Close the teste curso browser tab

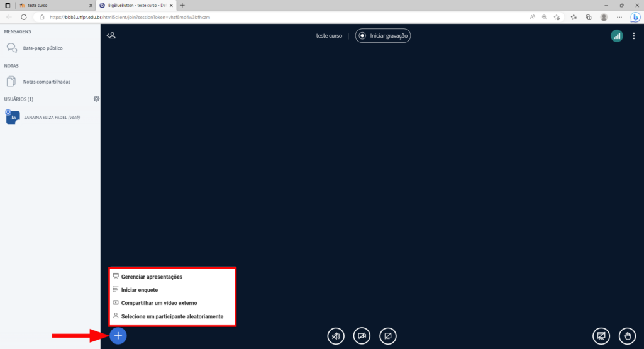(91, 5)
